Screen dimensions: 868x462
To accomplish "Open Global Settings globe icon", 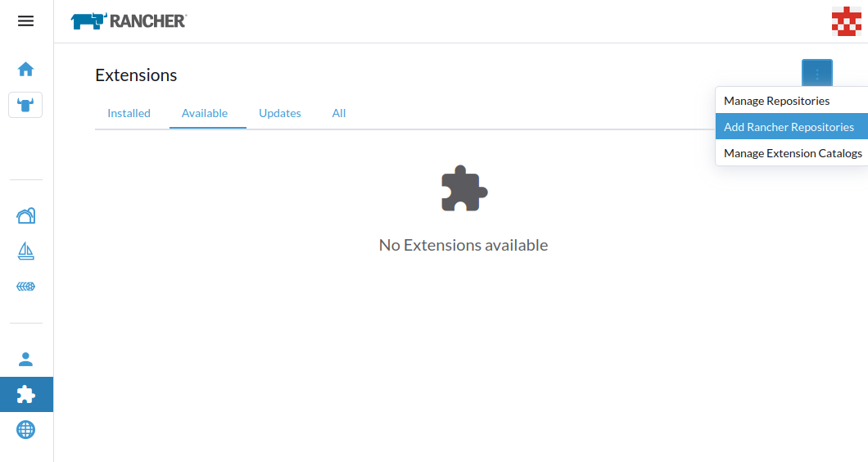I will click(25, 429).
